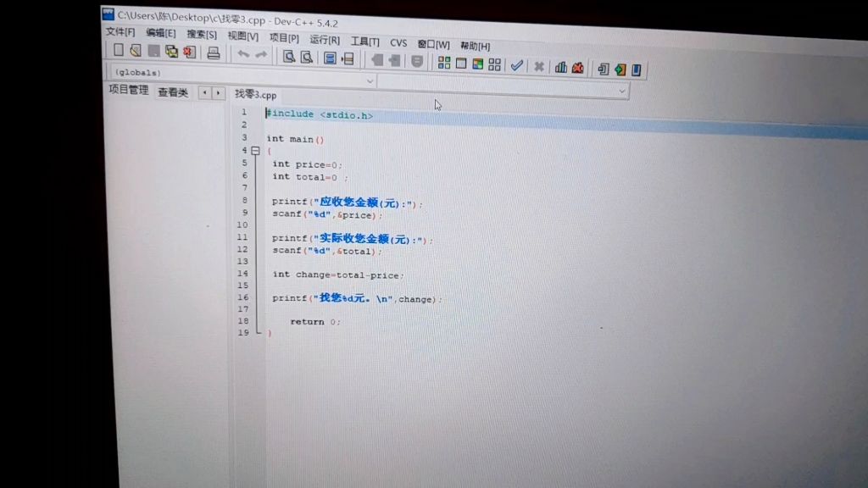Click the 'int total=0 ;' line

pos(310,177)
